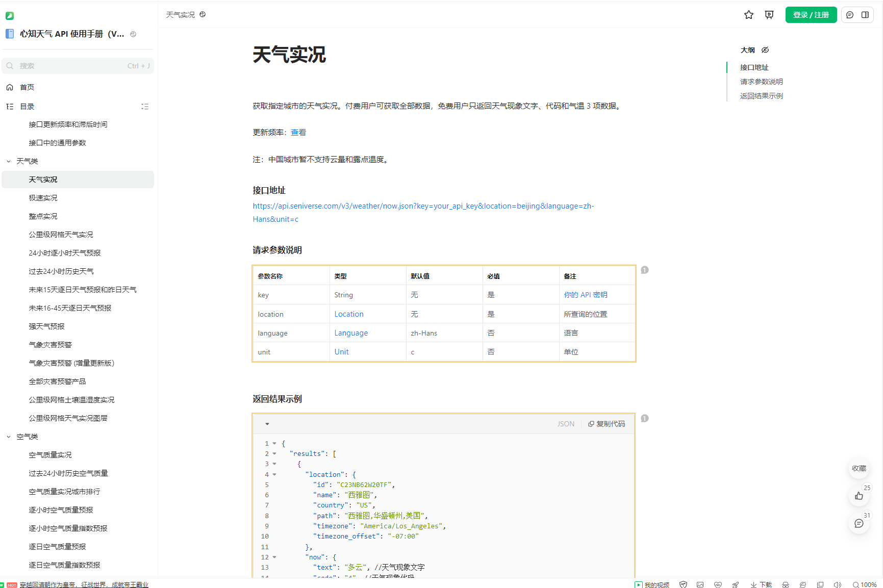Screen dimensions: 883x588
Task: Collapse the 天气类 category
Action: (x=9, y=161)
